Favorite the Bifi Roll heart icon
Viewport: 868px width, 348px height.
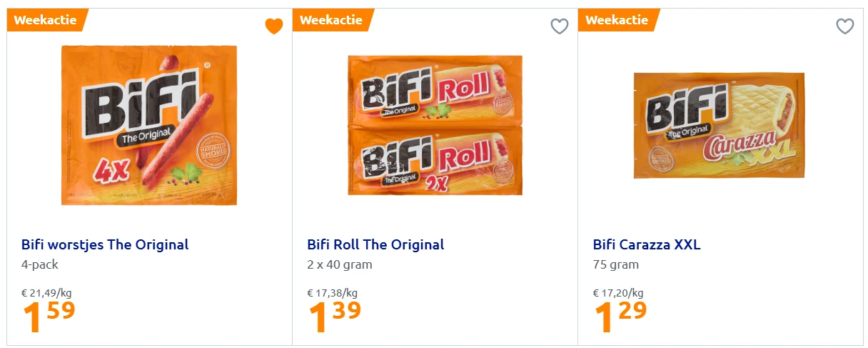560,26
